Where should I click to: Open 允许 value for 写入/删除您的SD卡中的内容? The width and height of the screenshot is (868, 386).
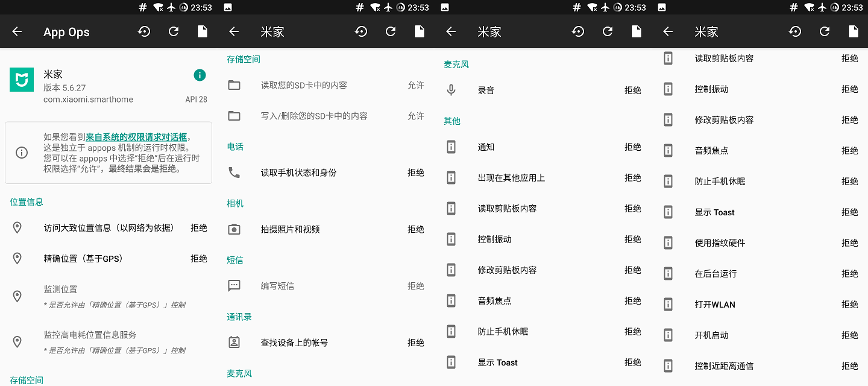(416, 116)
